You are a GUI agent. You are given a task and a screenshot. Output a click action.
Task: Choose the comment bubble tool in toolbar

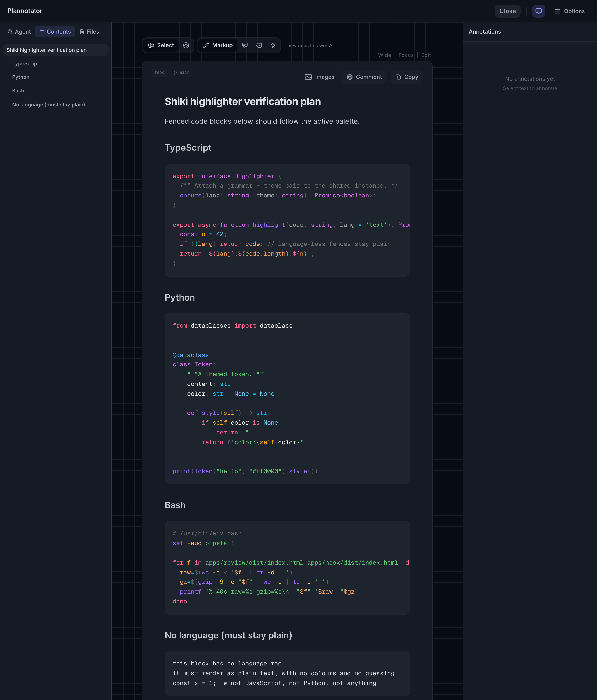pyautogui.click(x=245, y=45)
